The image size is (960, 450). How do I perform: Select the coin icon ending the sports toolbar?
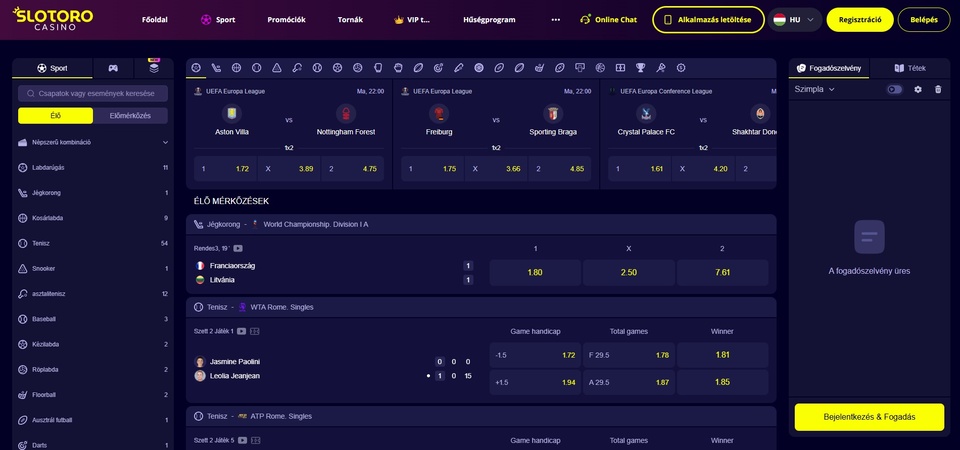tap(681, 68)
